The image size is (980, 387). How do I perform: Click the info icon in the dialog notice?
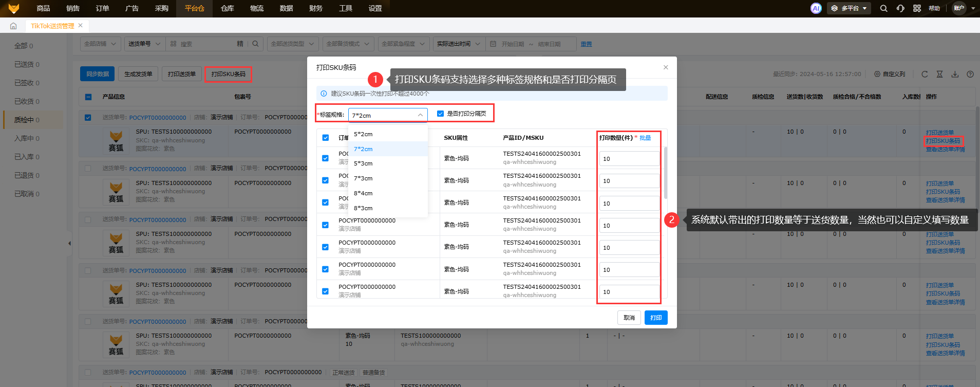[x=324, y=94]
